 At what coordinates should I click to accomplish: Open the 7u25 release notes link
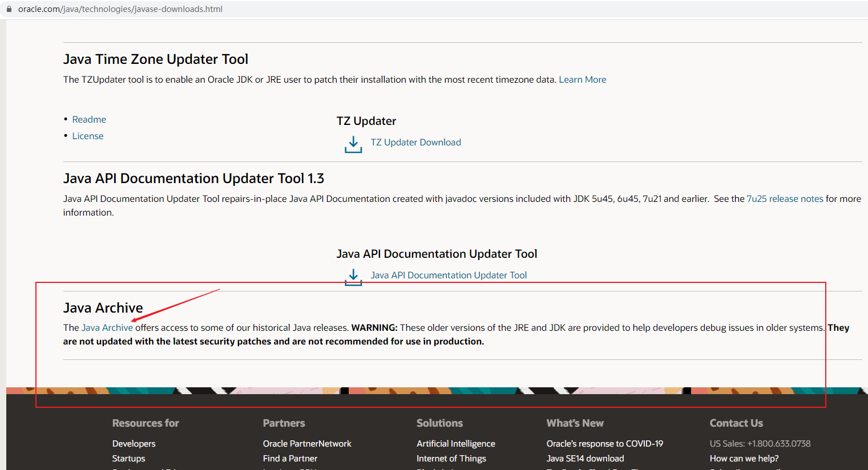click(x=785, y=198)
